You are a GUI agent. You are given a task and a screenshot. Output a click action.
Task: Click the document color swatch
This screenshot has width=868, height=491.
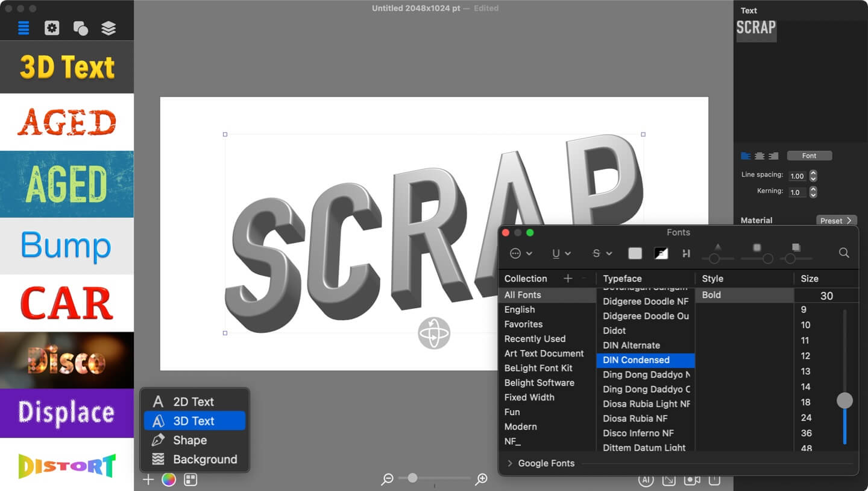point(661,253)
